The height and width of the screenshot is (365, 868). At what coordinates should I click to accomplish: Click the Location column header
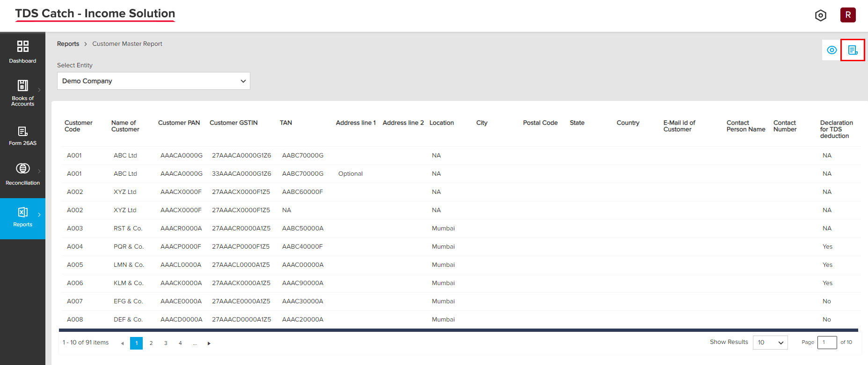tap(442, 123)
